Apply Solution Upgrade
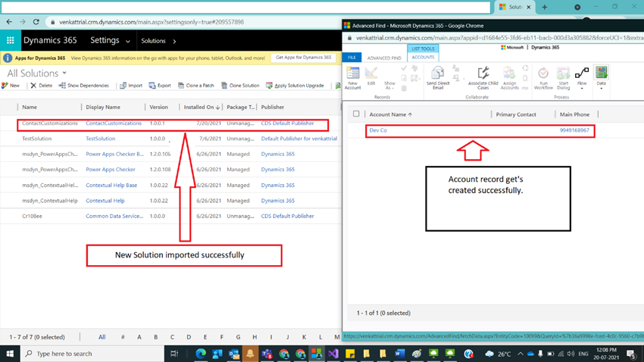Screen dimensions: 644x362 tap(295, 86)
